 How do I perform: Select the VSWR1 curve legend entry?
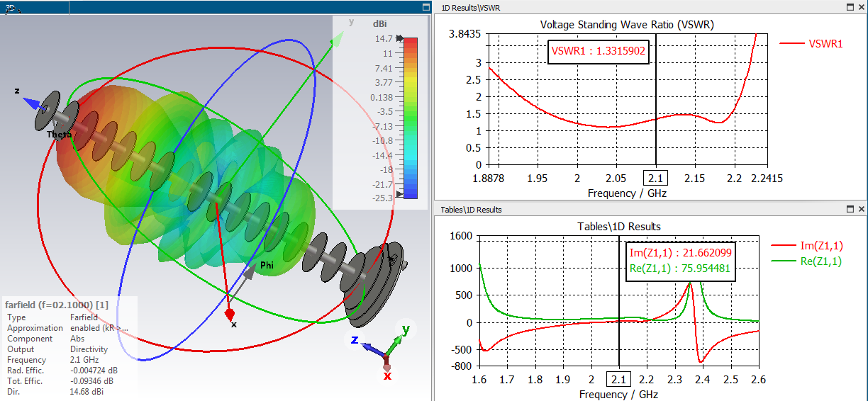click(x=811, y=43)
